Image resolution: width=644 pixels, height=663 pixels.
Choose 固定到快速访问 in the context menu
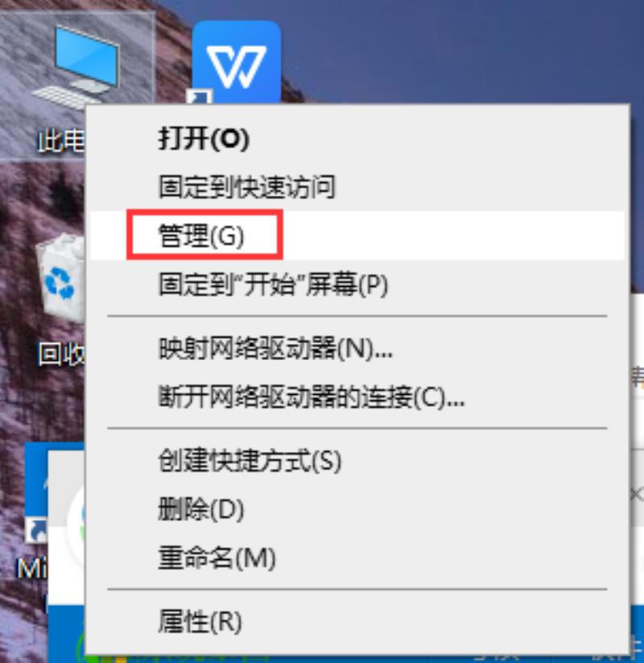pos(247,186)
